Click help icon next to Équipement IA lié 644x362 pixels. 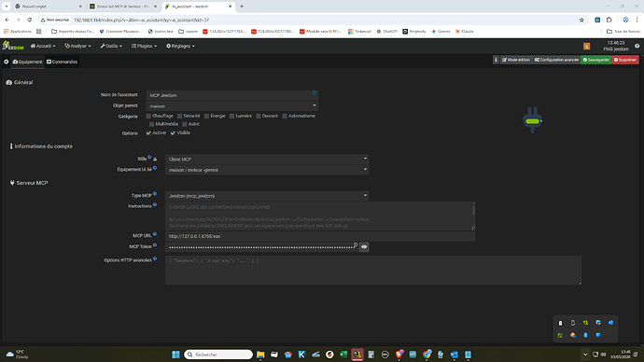(155, 168)
